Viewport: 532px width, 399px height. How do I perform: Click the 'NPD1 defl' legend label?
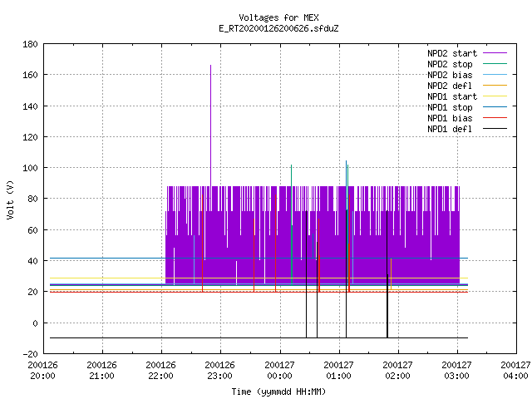[450, 130]
